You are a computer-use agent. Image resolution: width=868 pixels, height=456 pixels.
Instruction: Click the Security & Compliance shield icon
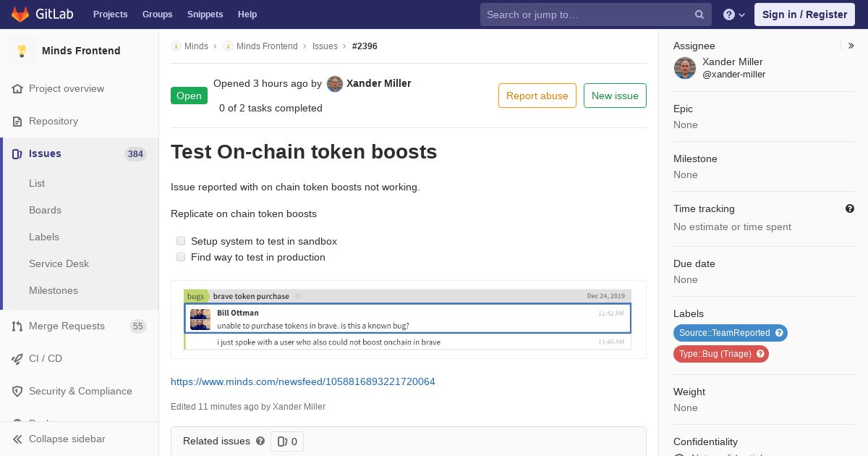click(x=17, y=392)
